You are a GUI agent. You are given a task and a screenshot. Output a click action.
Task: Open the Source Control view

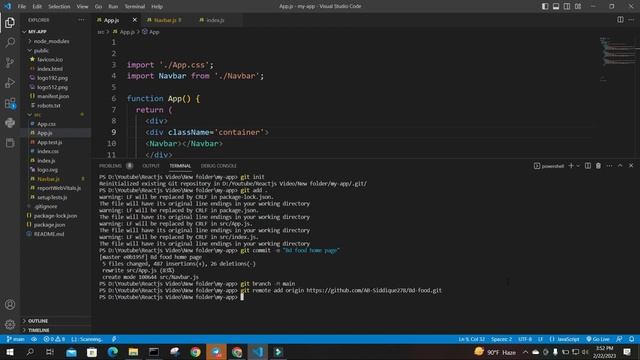click(10, 62)
